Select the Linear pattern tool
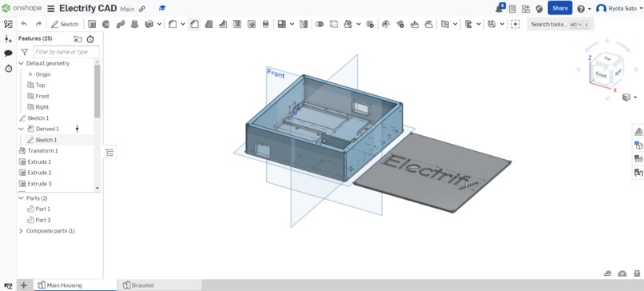The width and height of the screenshot is (644, 291). coord(282,24)
